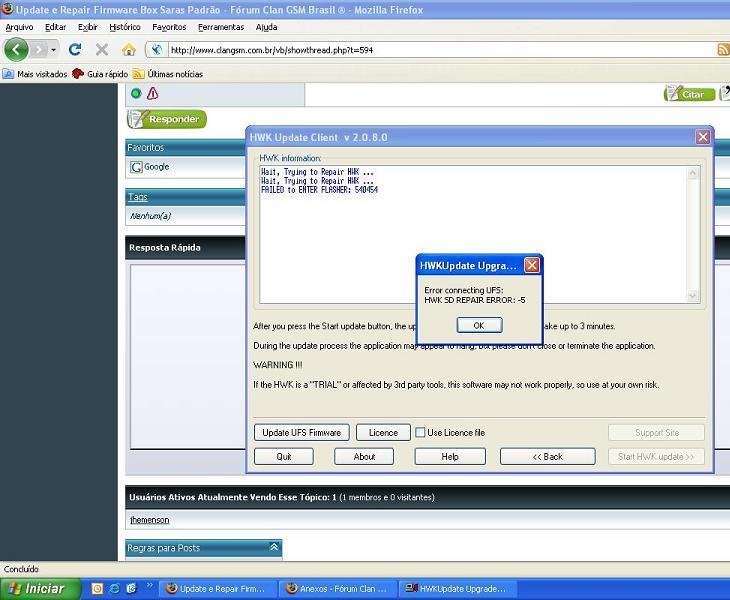Click Firefox forward navigation arrow
The width and height of the screenshot is (730, 600).
39,49
